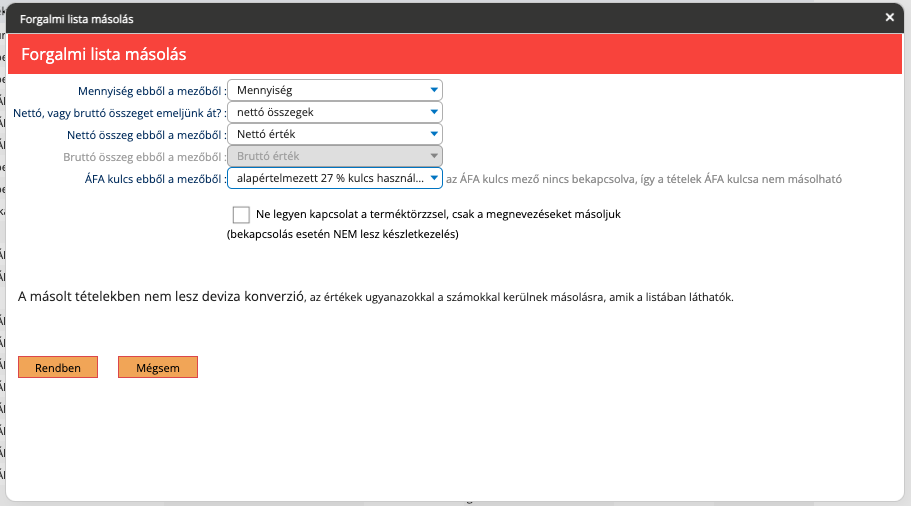Open the nettó összegek dropdown
Viewport: 911px width, 506px height.
pyautogui.click(x=335, y=112)
